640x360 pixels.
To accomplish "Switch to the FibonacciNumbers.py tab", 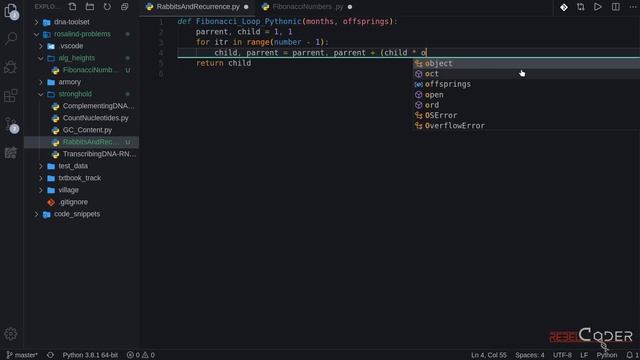I will pos(307,7).
